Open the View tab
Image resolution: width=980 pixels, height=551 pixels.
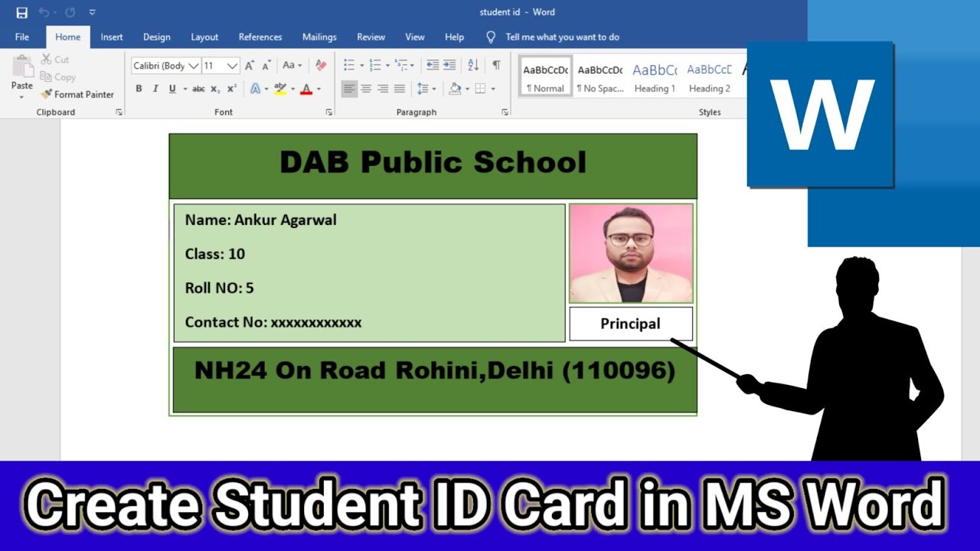415,37
